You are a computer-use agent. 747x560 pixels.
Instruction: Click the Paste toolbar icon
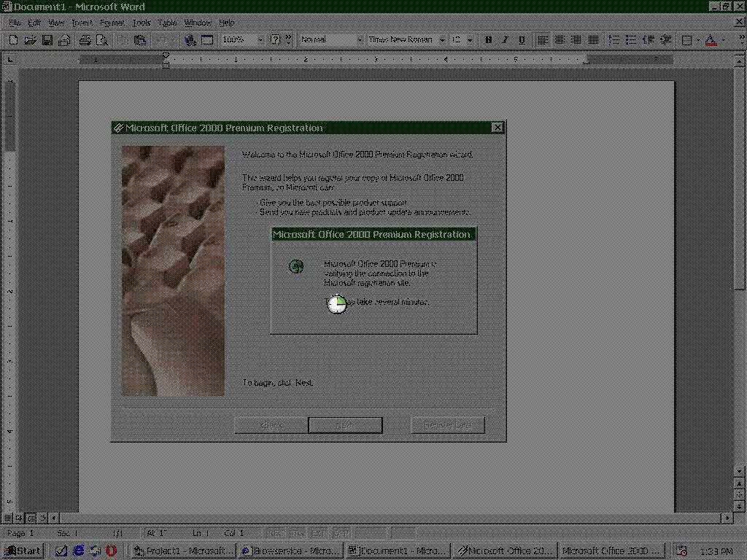tap(140, 40)
